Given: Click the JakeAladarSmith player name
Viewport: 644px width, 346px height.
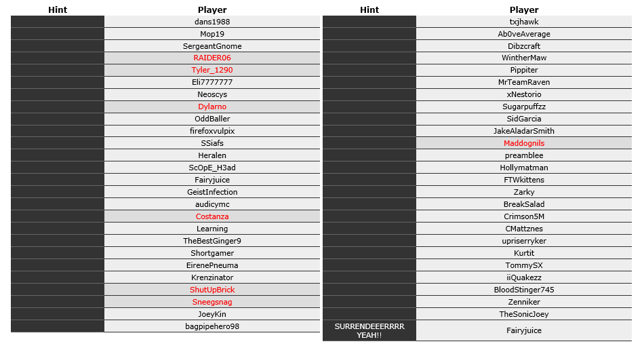Looking at the screenshot, I should click(524, 131).
